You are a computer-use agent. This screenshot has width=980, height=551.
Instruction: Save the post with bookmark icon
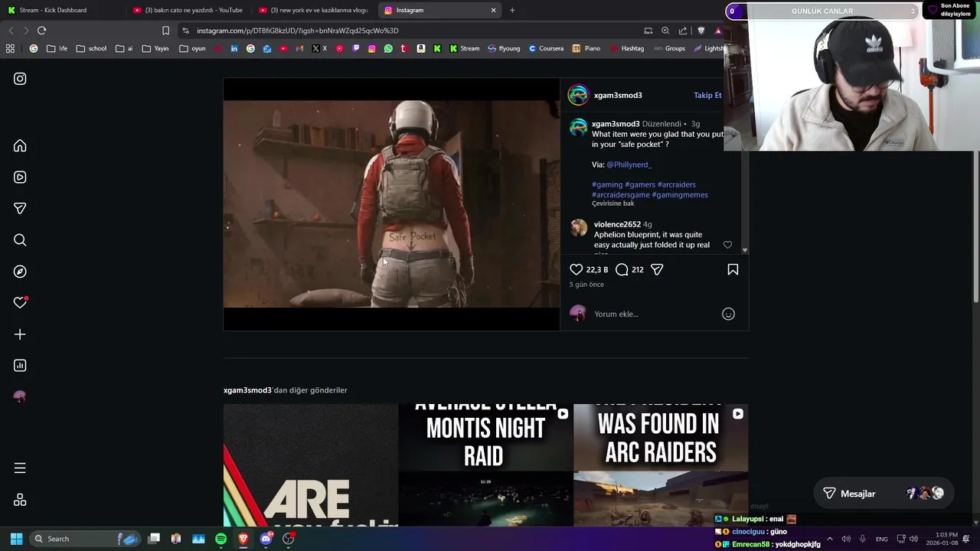[x=733, y=269]
